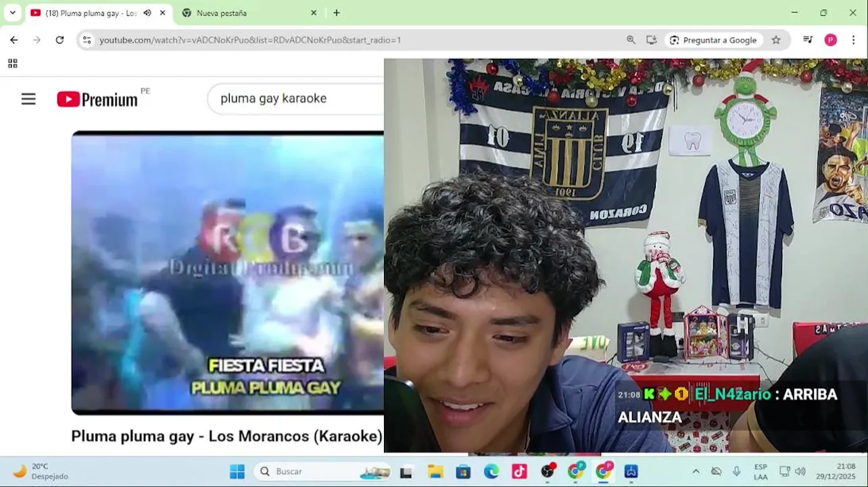This screenshot has height=487, width=868.
Task: Click the YouTube Premium logo
Action: [x=97, y=99]
